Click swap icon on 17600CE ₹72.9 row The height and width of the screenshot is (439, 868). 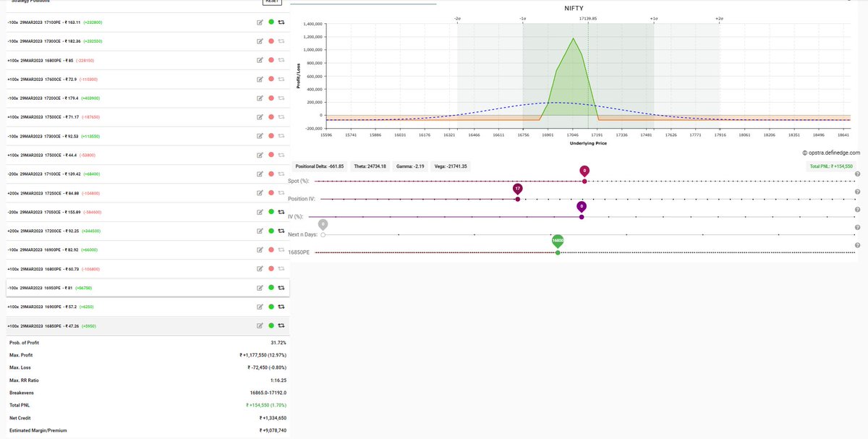coord(281,79)
